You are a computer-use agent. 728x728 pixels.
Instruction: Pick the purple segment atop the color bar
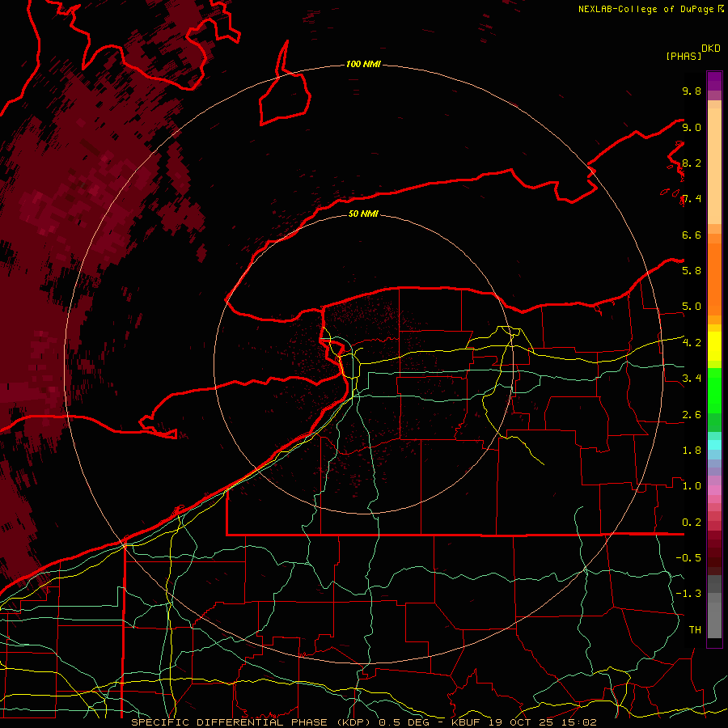click(x=714, y=81)
